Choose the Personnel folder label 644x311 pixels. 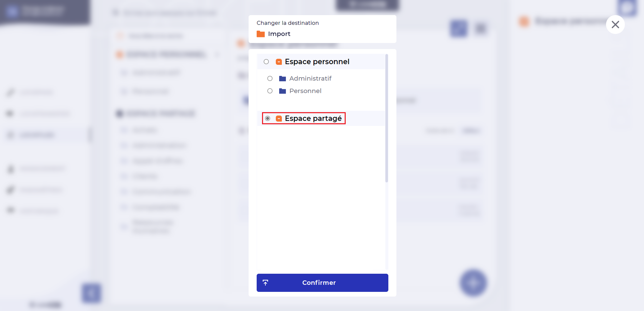click(x=305, y=91)
